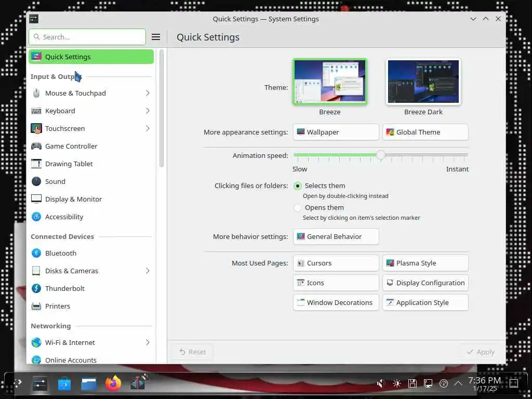Expand Disks & Cameras chevron
The width and height of the screenshot is (532, 399).
(148, 271)
